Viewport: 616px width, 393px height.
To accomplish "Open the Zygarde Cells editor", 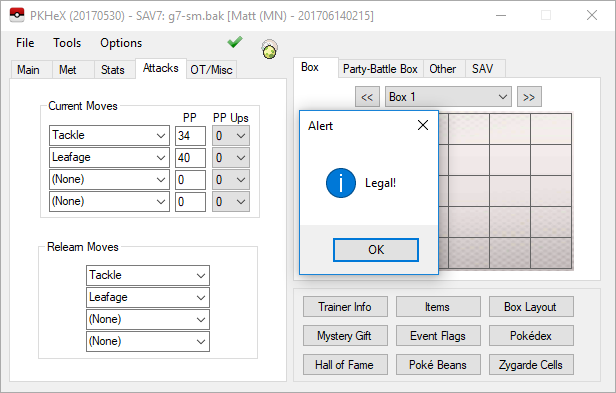I will (x=531, y=365).
